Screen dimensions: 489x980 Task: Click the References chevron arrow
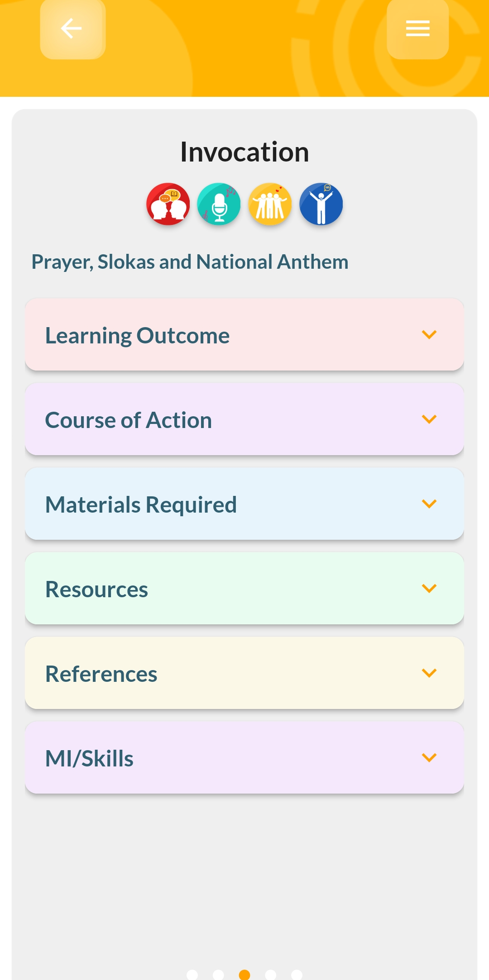[x=429, y=673]
